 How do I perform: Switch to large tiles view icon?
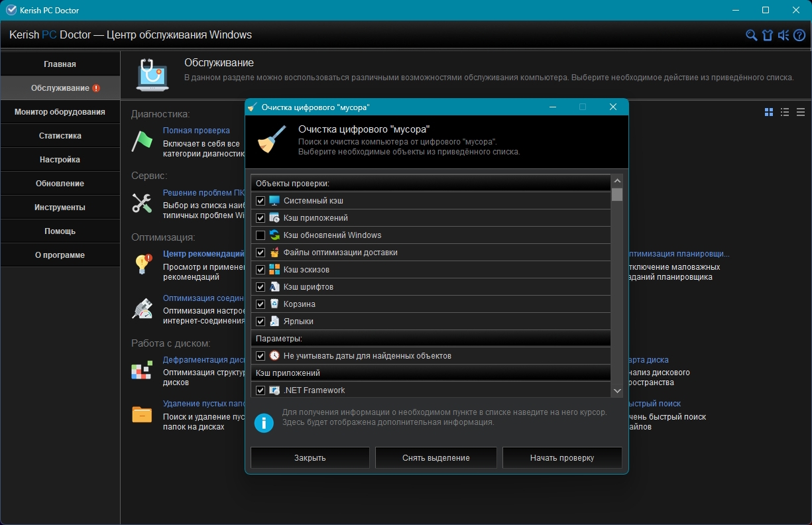pos(769,112)
